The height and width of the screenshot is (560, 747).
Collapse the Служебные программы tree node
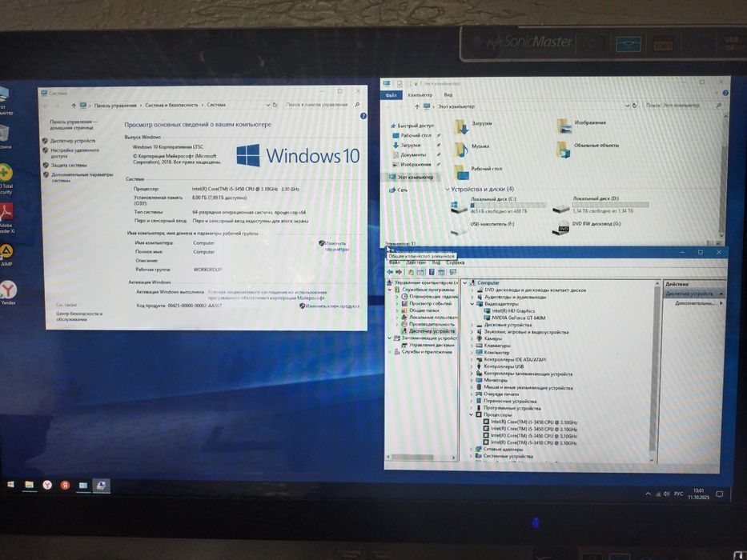click(x=390, y=290)
